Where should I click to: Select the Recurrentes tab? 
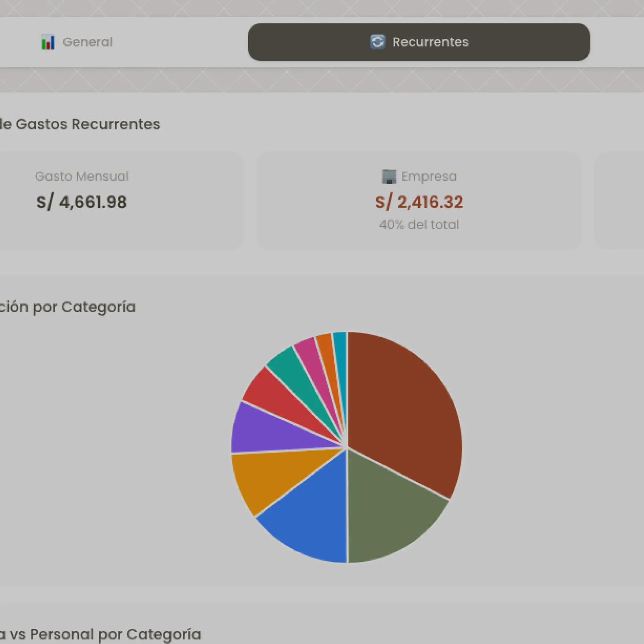(x=419, y=42)
